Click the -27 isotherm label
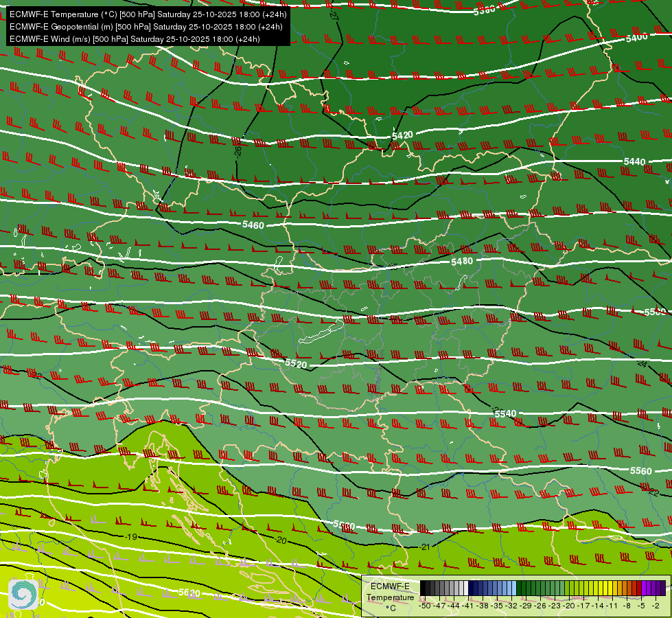Screen dimensions: 672x618 click(334, 14)
